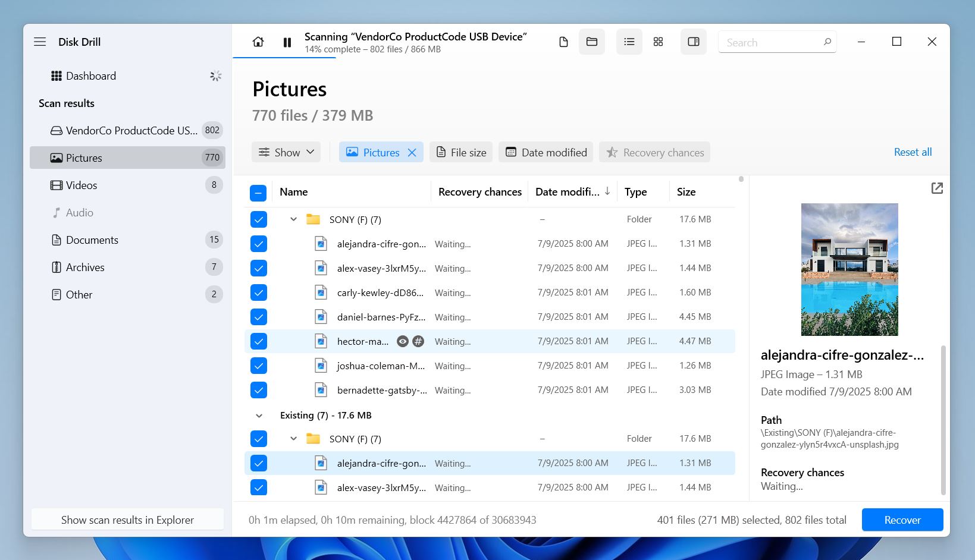Open preview in external window icon
Screen dimensions: 975x560
point(937,188)
